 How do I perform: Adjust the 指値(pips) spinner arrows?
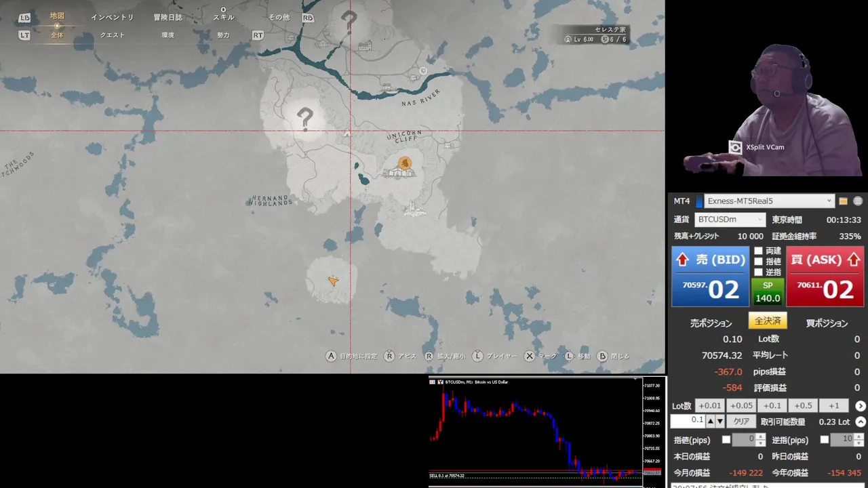coord(760,440)
